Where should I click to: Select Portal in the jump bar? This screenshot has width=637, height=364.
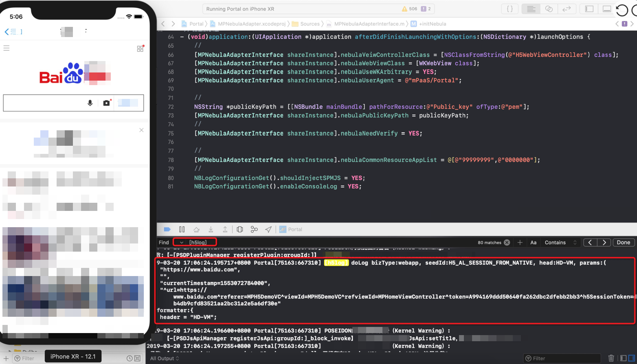pos(192,24)
